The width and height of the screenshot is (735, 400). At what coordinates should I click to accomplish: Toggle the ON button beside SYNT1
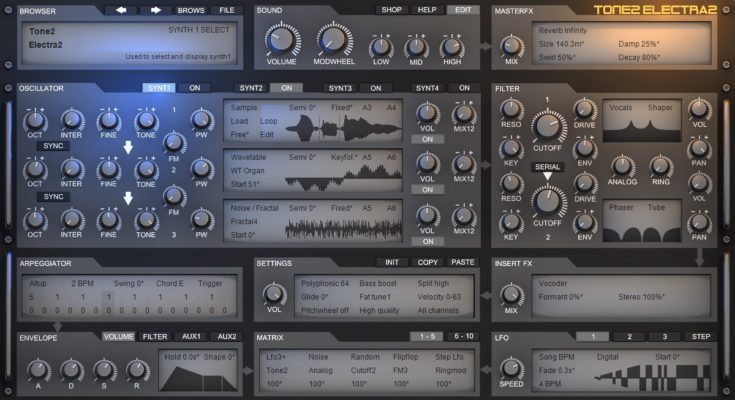[x=195, y=88]
